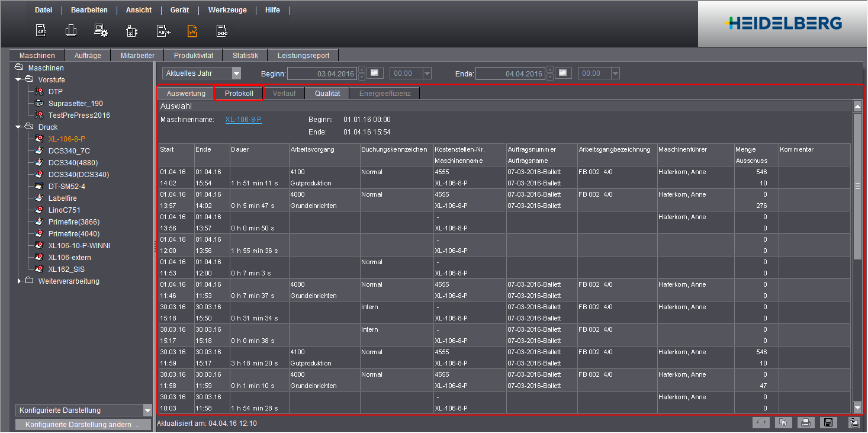Click the Labelfire machine icon
868x433 pixels.
(x=39, y=198)
